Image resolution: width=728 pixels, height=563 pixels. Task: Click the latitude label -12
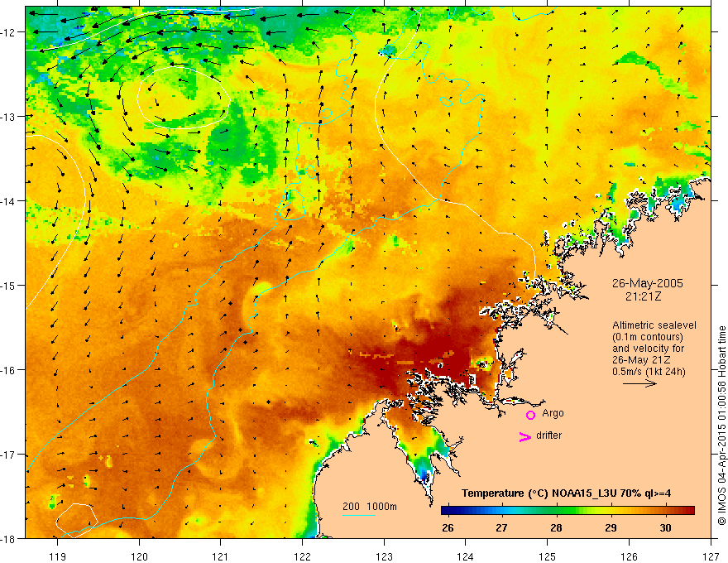point(9,32)
